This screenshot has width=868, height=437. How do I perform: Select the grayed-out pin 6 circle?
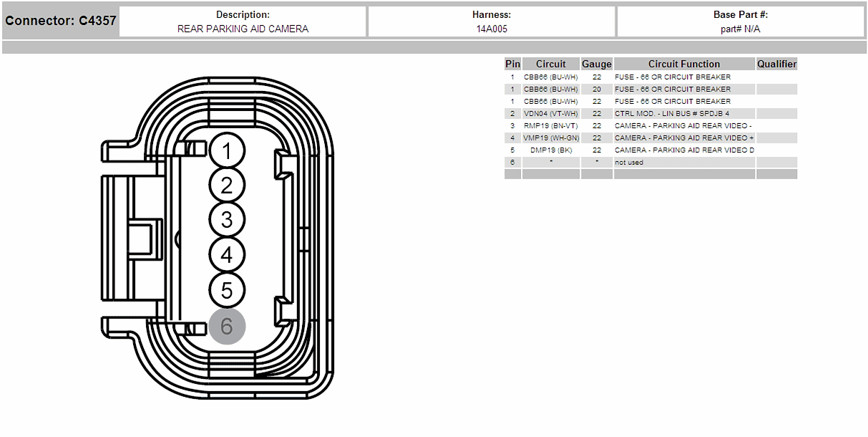[x=227, y=326]
